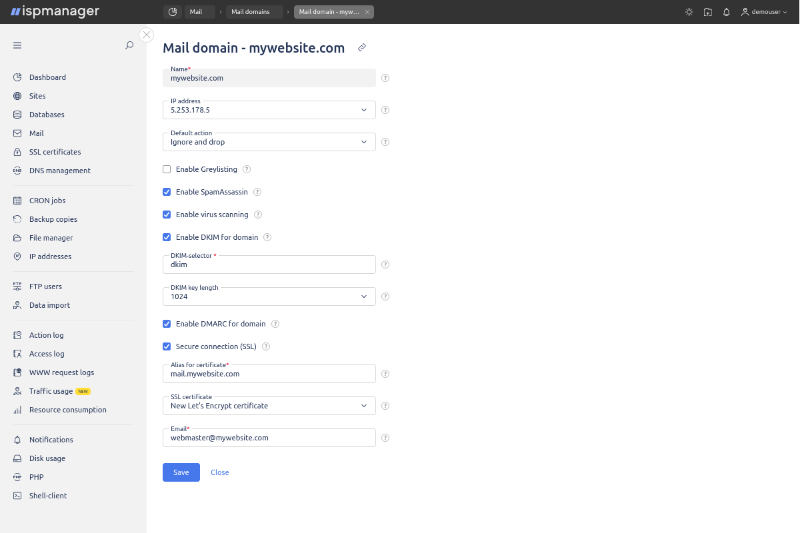Open the DKIM key length dropdown
This screenshot has height=533, width=800.
tap(268, 297)
